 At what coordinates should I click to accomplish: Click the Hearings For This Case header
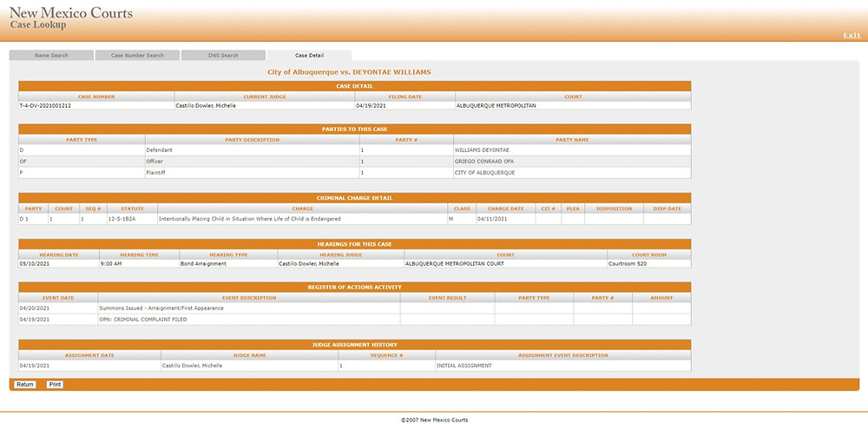coord(354,244)
